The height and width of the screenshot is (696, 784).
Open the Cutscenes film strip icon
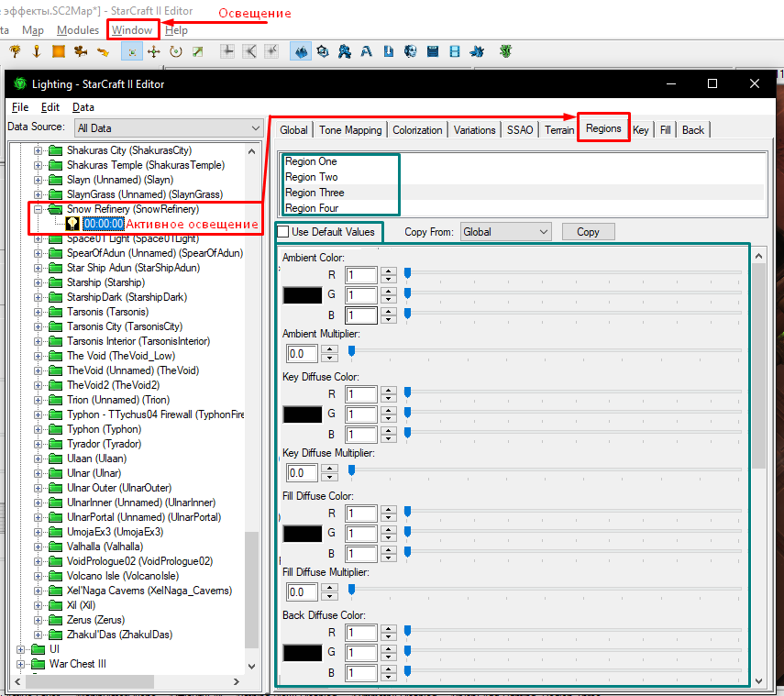click(x=455, y=51)
